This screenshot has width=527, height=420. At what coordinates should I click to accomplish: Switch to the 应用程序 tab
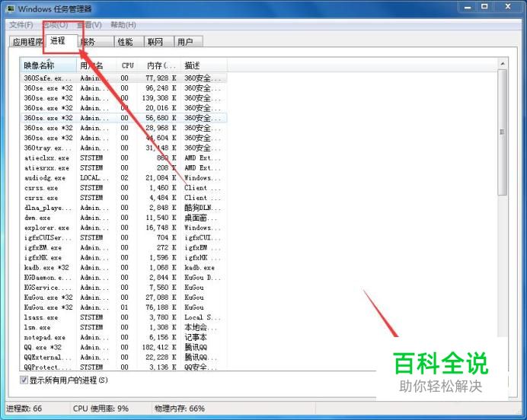click(x=26, y=42)
